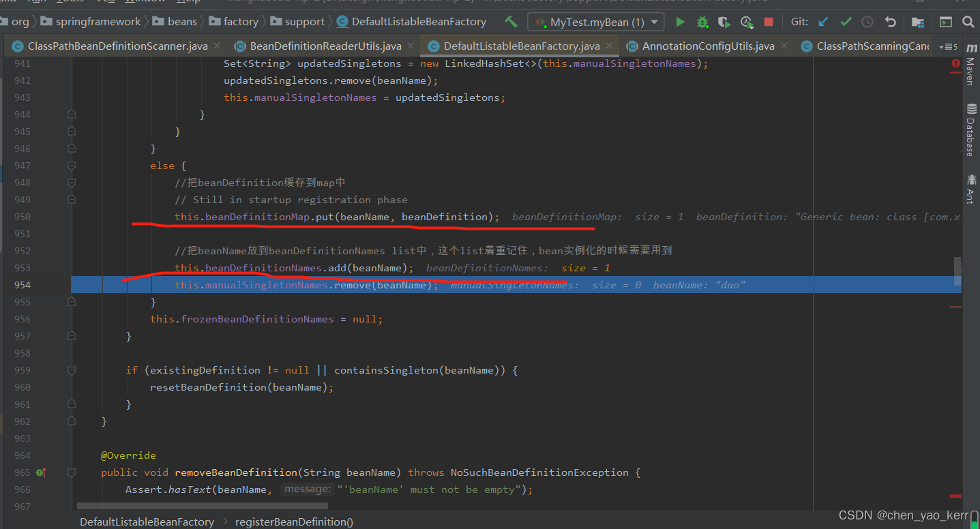Click registerBeanDefinition() in bottom breadcrumb

click(294, 522)
